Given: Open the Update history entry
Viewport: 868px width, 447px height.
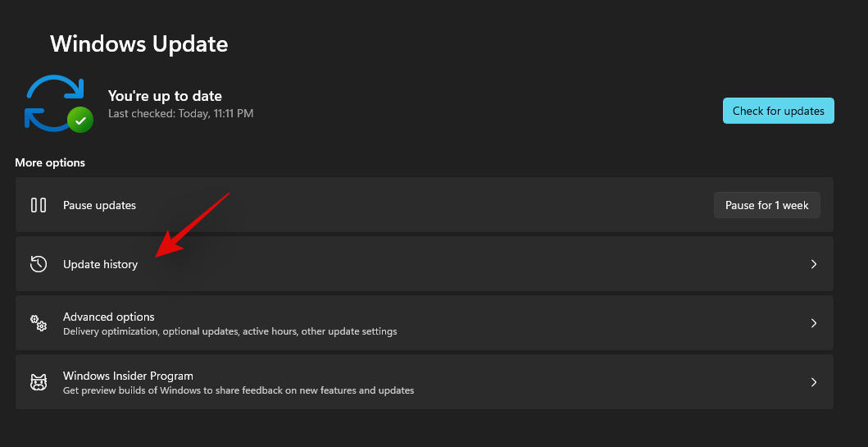Looking at the screenshot, I should tap(101, 265).
